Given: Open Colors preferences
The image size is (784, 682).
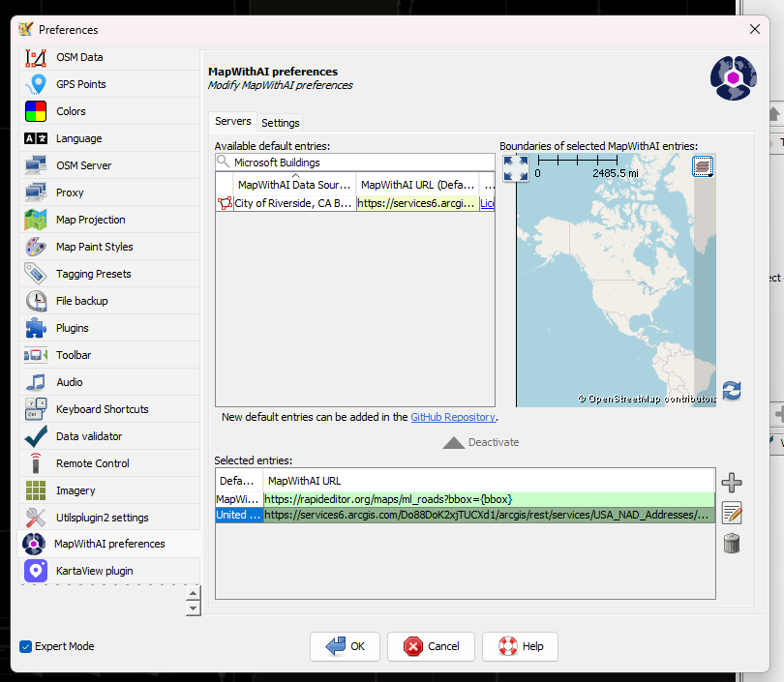Looking at the screenshot, I should tap(109, 111).
